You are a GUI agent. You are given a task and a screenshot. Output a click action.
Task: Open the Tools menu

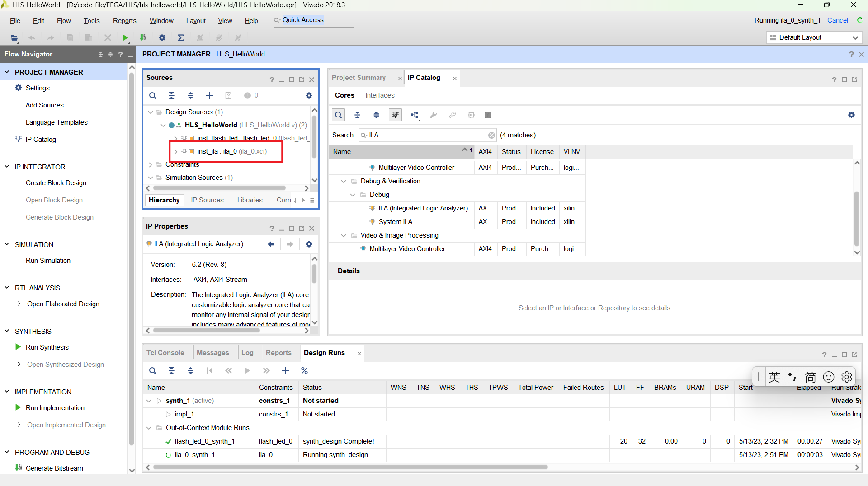click(x=91, y=21)
